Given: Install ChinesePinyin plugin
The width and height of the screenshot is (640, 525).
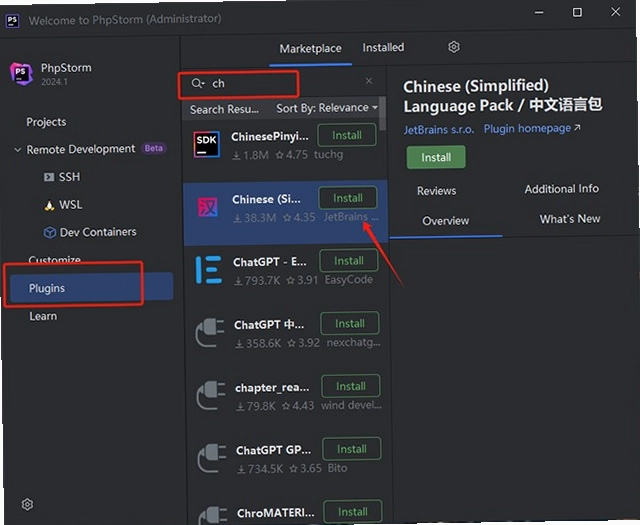Looking at the screenshot, I should (x=347, y=135).
